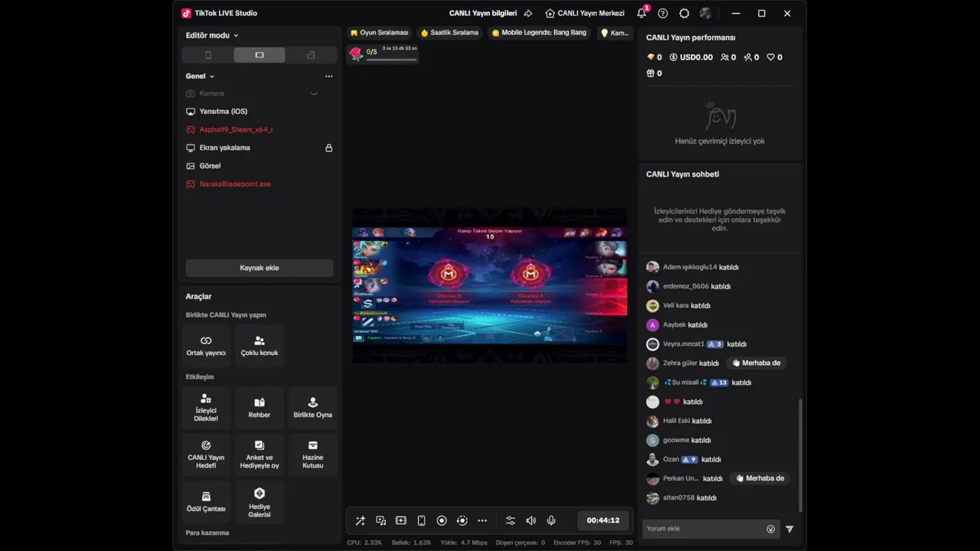Switch to landscape layout mode
The image size is (980, 551).
tap(260, 55)
